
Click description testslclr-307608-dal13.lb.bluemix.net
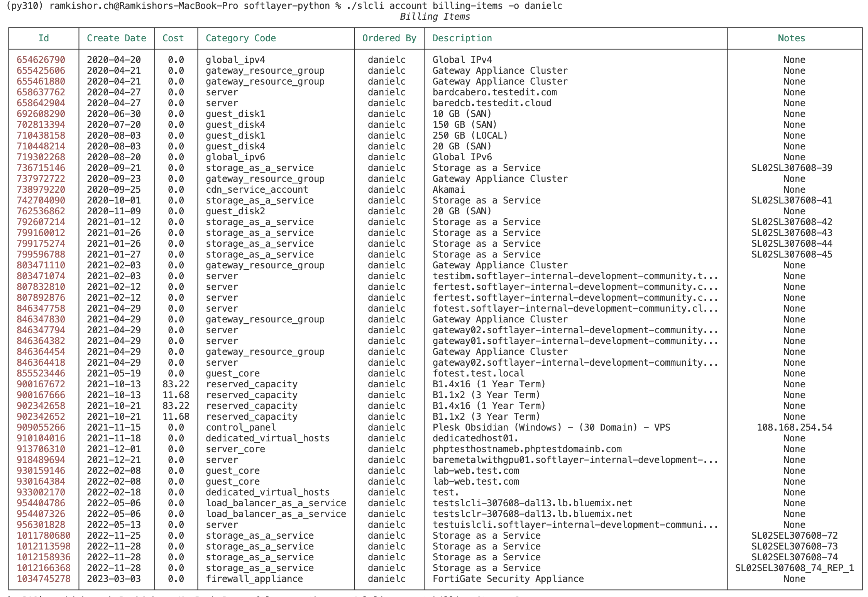532,514
